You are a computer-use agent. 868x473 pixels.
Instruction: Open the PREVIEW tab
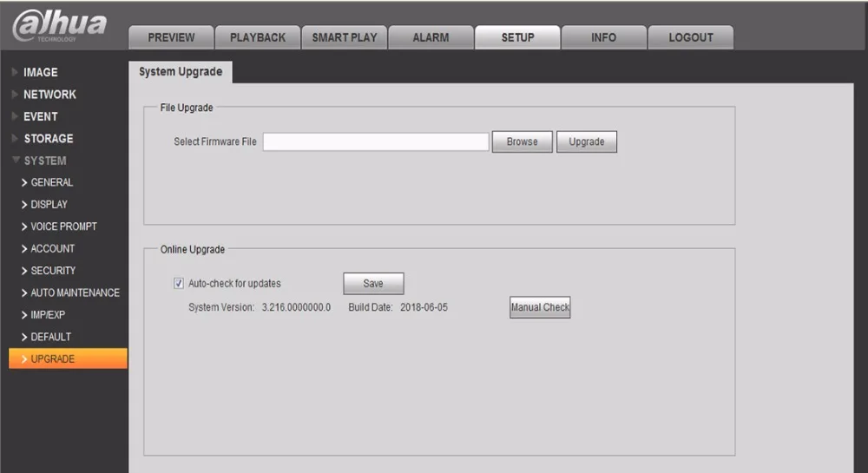tap(171, 37)
